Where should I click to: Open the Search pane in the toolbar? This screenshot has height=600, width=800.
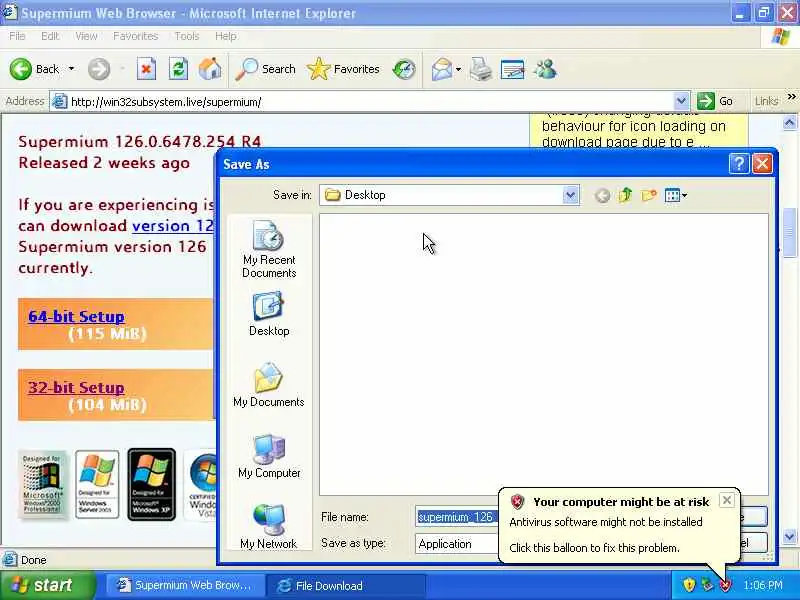[265, 69]
